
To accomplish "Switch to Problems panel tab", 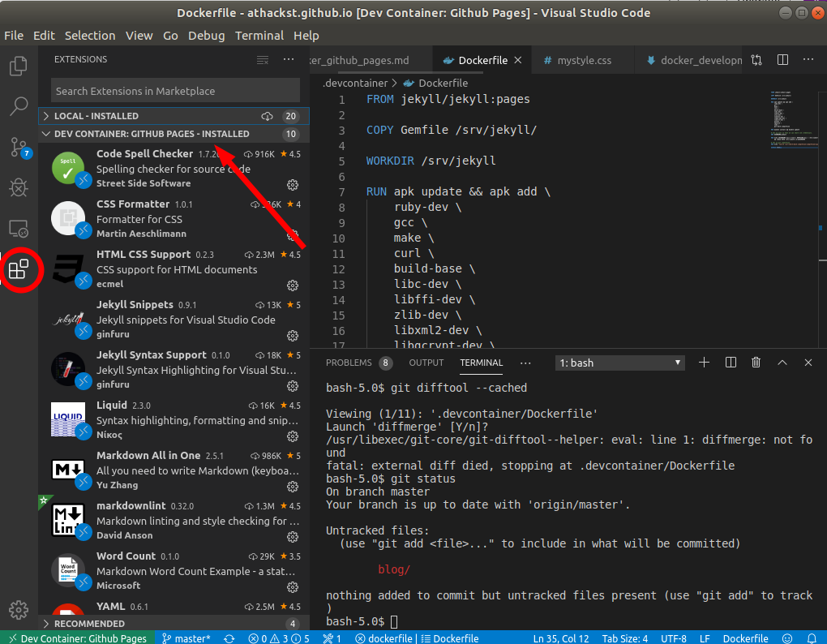I will click(x=358, y=363).
